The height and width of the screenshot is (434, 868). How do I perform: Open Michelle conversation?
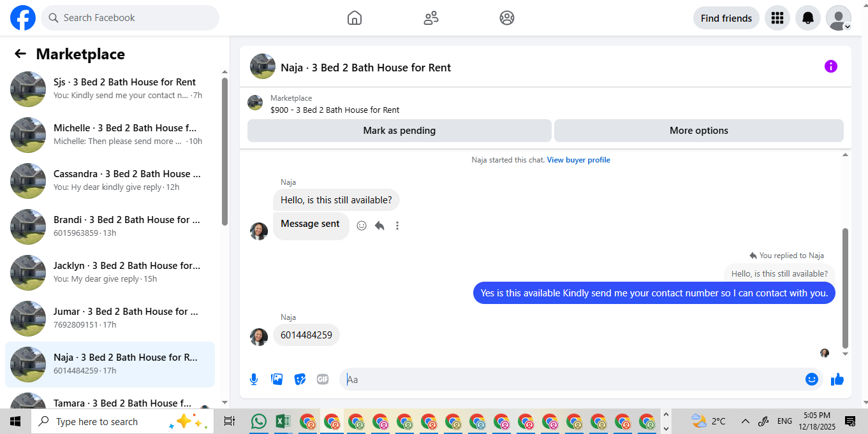[x=110, y=134]
